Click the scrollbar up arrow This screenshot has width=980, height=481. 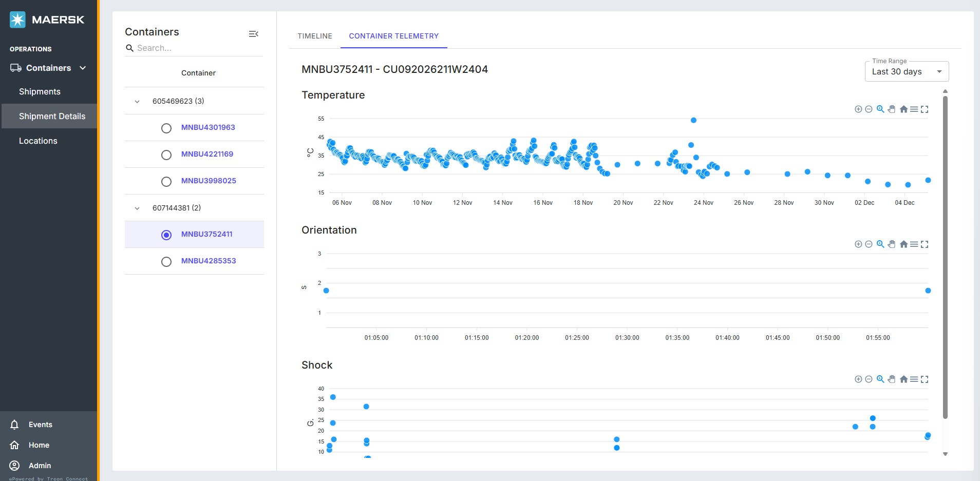coord(945,91)
